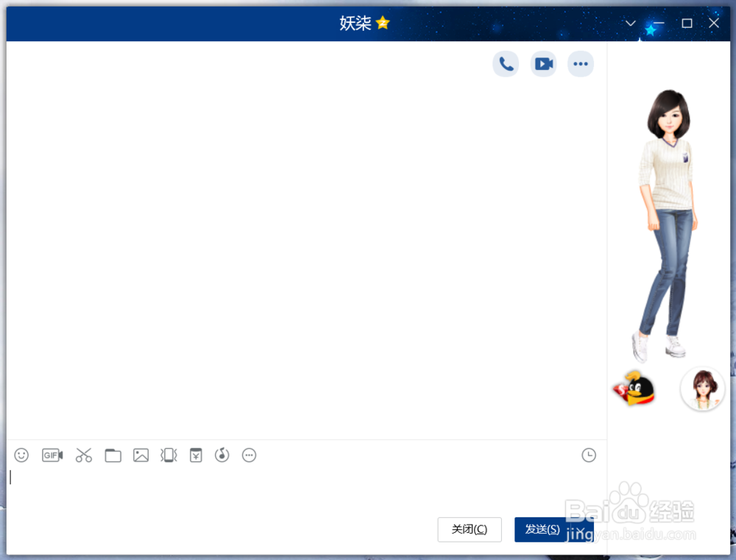Insert a picture into chat
Image resolution: width=736 pixels, height=560 pixels.
point(141,455)
